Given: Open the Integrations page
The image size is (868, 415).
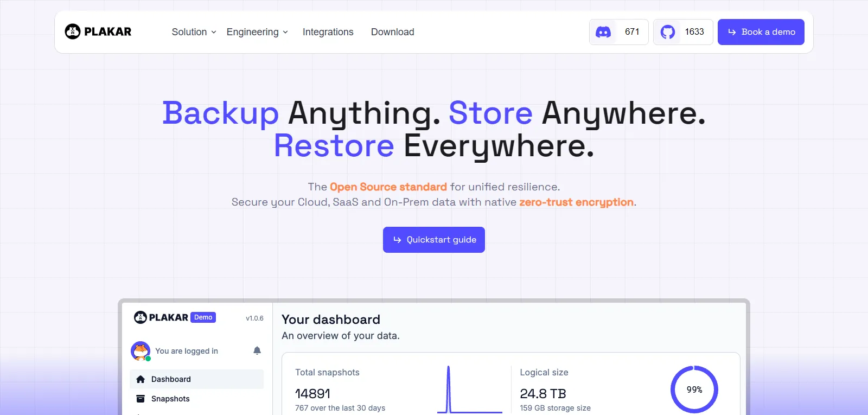Looking at the screenshot, I should coord(328,32).
